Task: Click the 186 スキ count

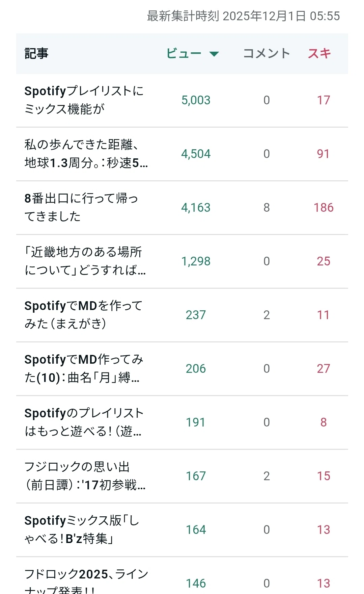Action: pos(324,207)
